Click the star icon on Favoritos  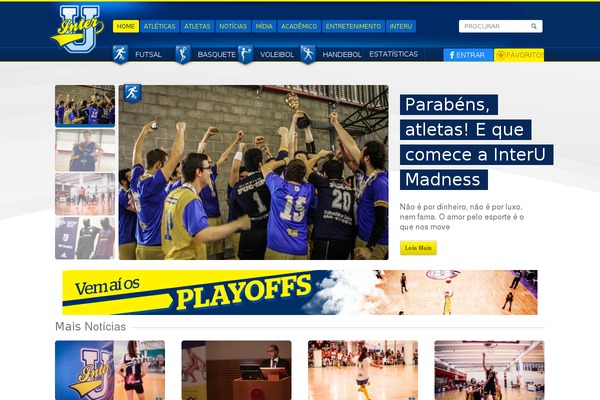(x=501, y=55)
